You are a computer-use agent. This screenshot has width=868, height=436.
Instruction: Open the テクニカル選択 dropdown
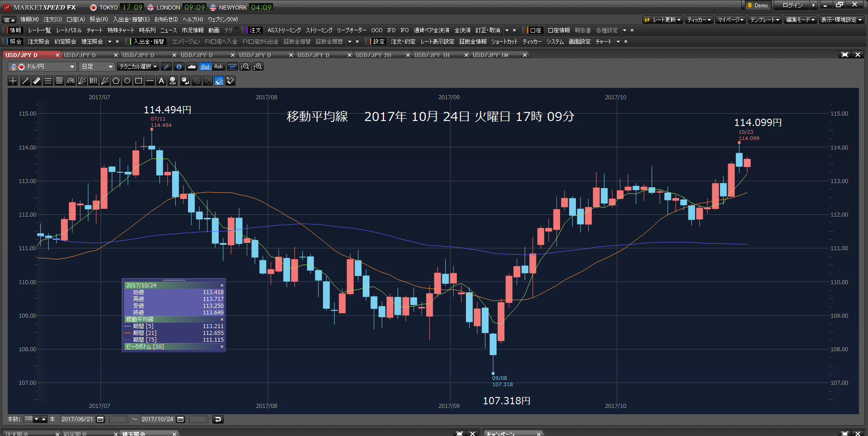tap(138, 67)
